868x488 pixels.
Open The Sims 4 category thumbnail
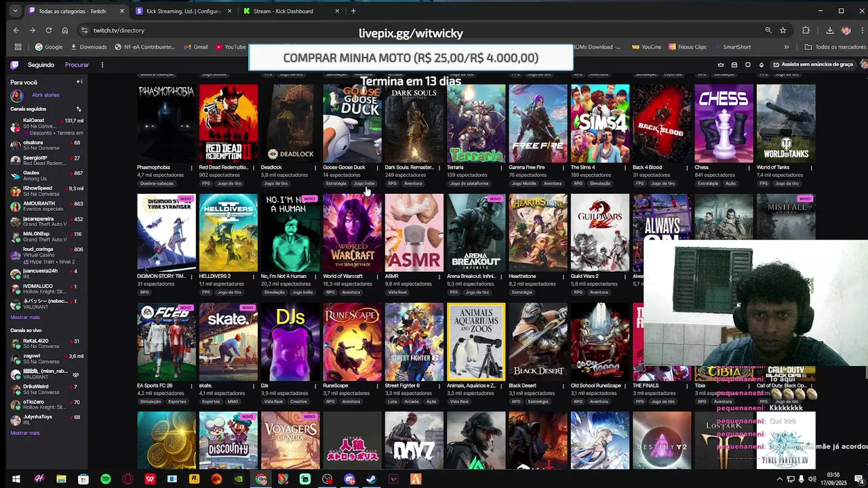click(x=600, y=123)
